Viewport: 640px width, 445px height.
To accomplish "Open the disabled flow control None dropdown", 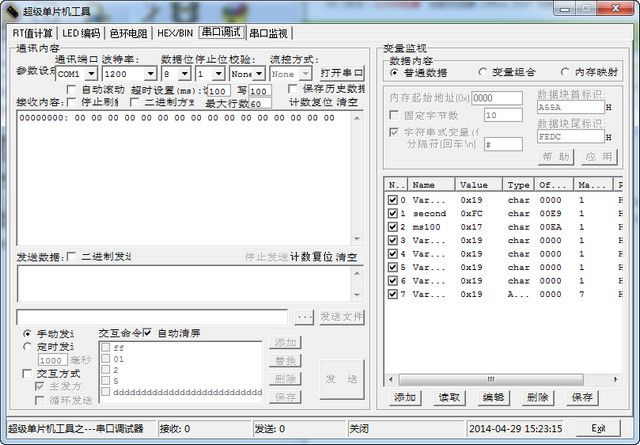I will pyautogui.click(x=304, y=74).
